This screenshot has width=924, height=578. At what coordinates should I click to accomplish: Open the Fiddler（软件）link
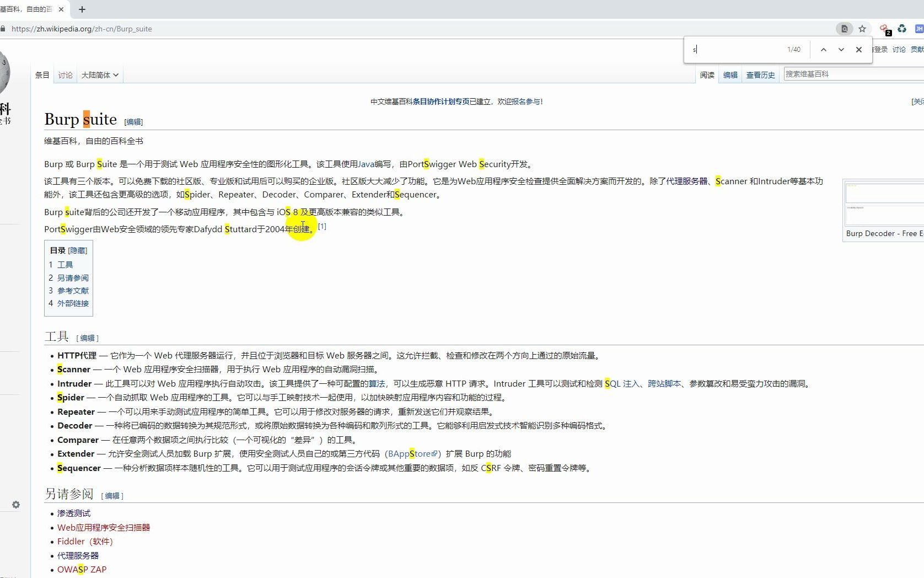85,542
